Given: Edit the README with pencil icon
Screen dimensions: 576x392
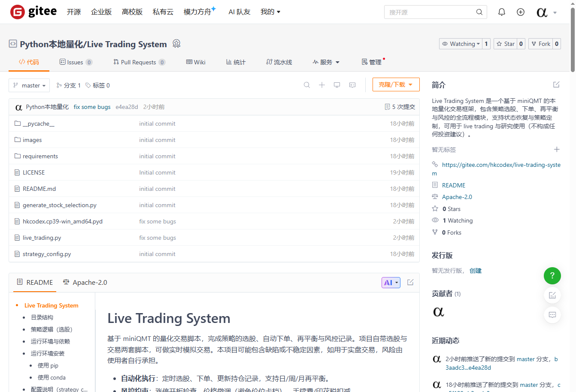Looking at the screenshot, I should click(410, 282).
